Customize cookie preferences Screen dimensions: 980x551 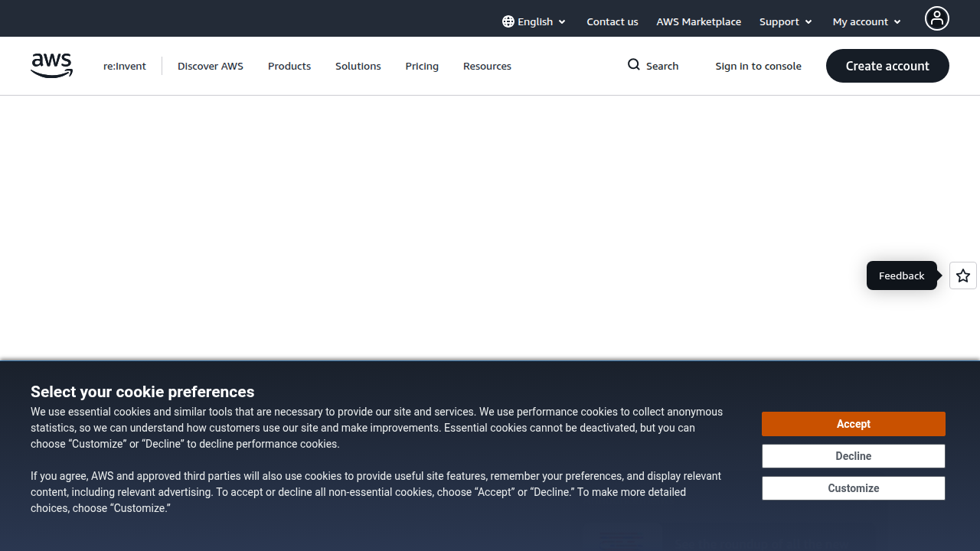click(x=854, y=488)
